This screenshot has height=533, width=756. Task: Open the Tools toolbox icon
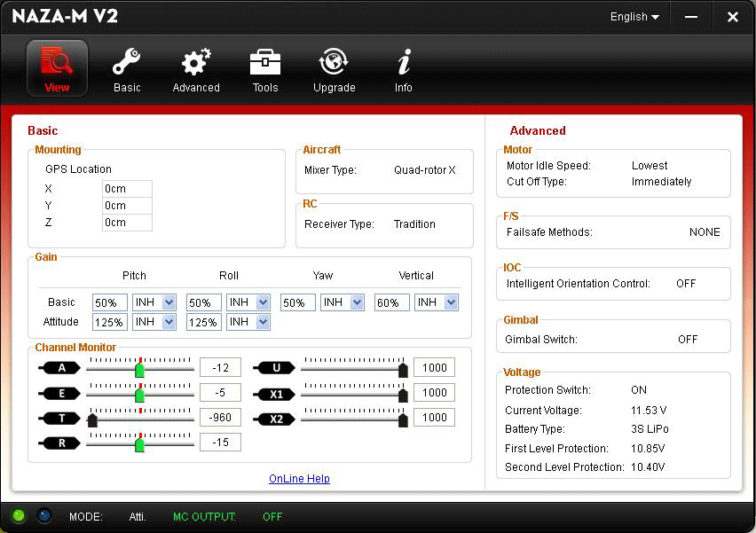pos(265,67)
